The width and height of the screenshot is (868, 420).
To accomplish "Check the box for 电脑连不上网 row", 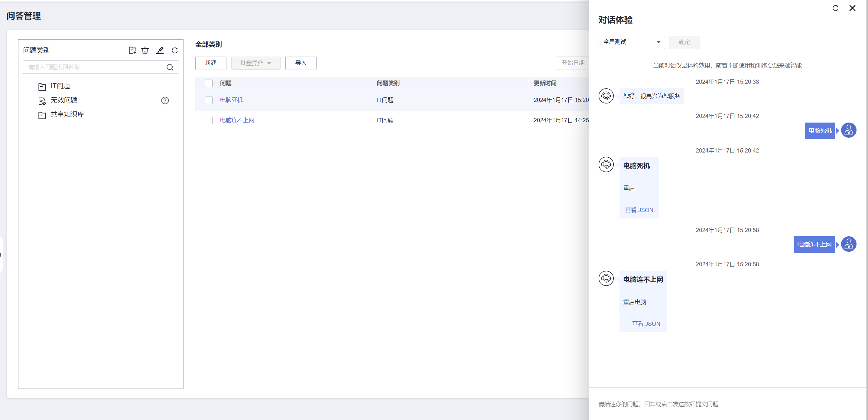I will pos(209,120).
